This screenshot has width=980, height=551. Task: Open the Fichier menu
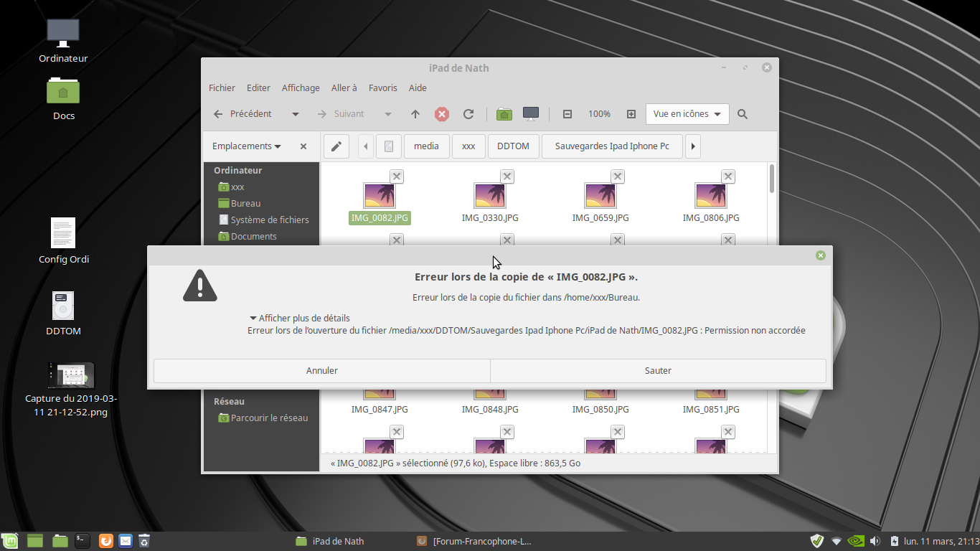click(222, 88)
